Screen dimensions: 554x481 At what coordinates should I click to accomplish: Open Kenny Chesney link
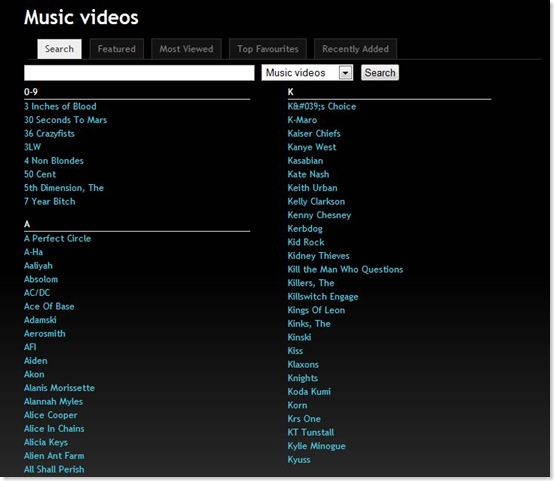pos(319,215)
